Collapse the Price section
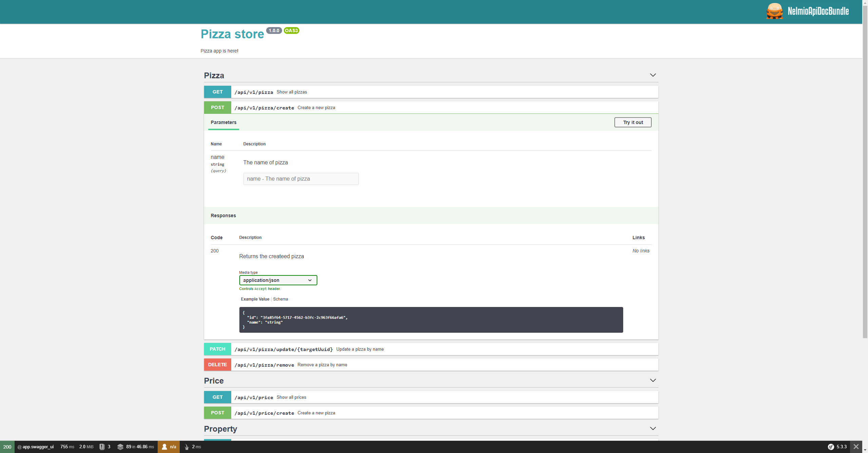Image resolution: width=868 pixels, height=453 pixels. coord(653,380)
